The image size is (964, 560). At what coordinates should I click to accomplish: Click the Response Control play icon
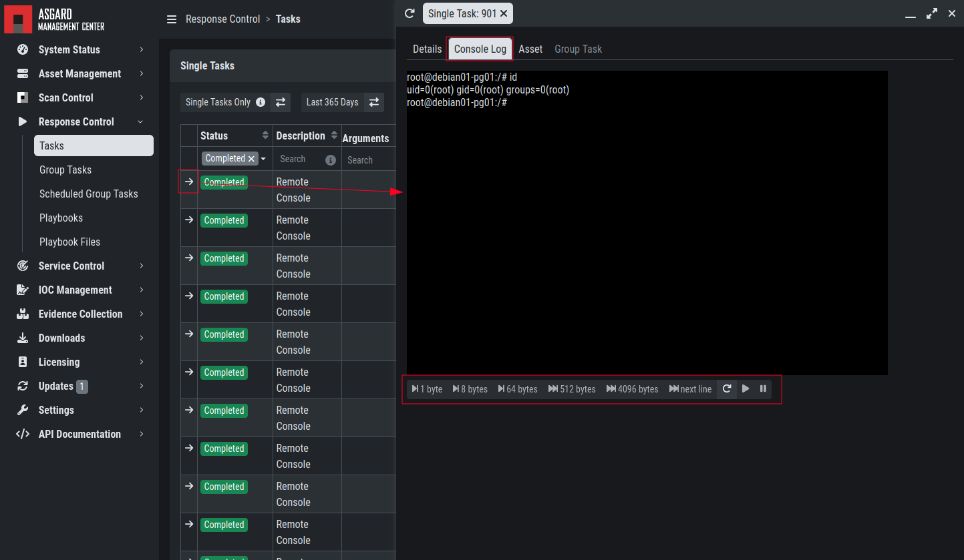pyautogui.click(x=23, y=121)
